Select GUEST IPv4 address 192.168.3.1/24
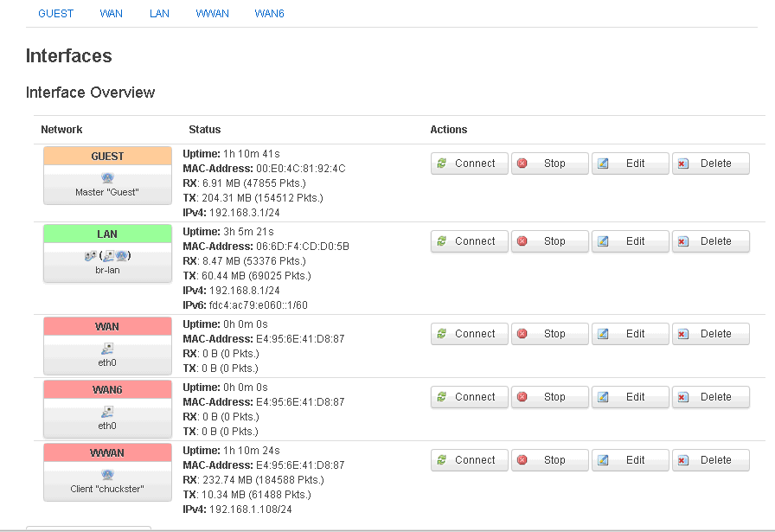 [x=244, y=213]
